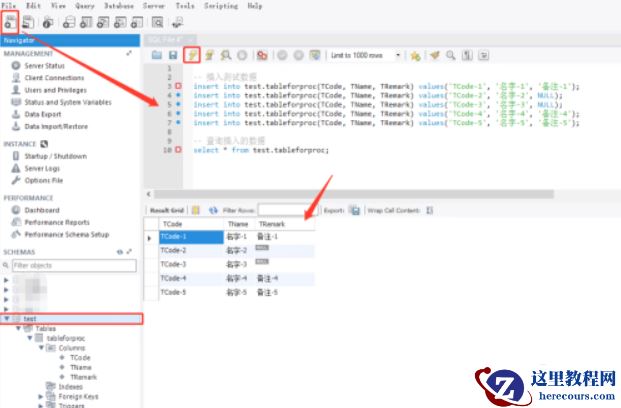Viewport: 621px width, 408px height.
Task: Create a new view
Action: coord(103,23)
